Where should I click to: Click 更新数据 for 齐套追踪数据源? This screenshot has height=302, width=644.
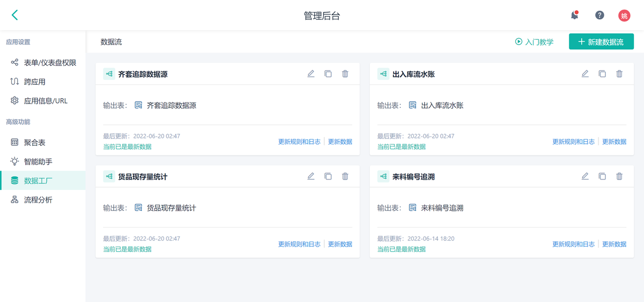340,142
